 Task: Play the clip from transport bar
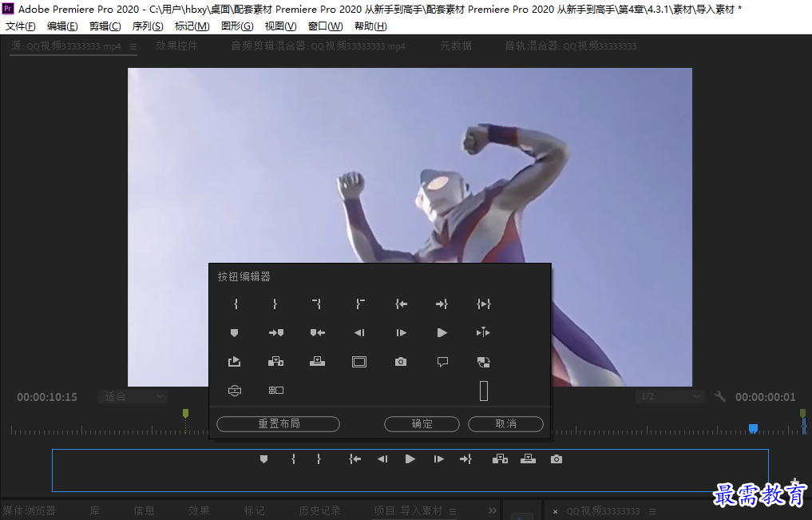pyautogui.click(x=410, y=458)
